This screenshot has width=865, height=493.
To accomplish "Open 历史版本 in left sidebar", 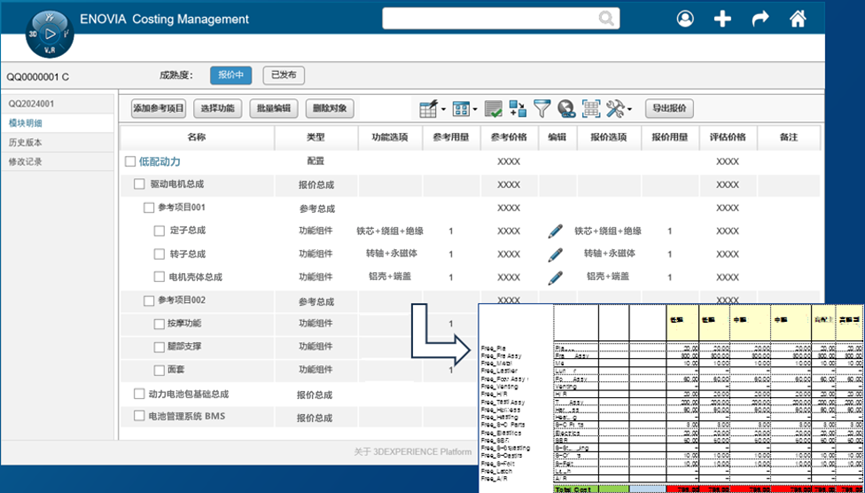I will click(x=26, y=142).
